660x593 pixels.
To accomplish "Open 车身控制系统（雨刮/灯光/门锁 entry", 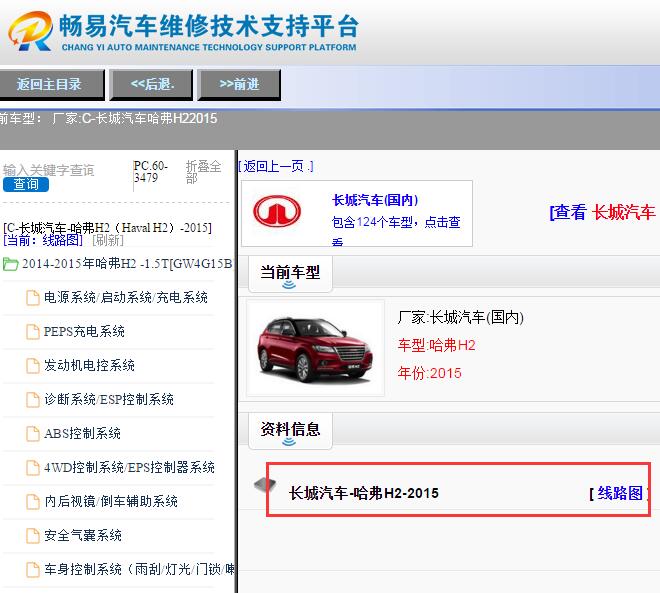I will (x=139, y=570).
